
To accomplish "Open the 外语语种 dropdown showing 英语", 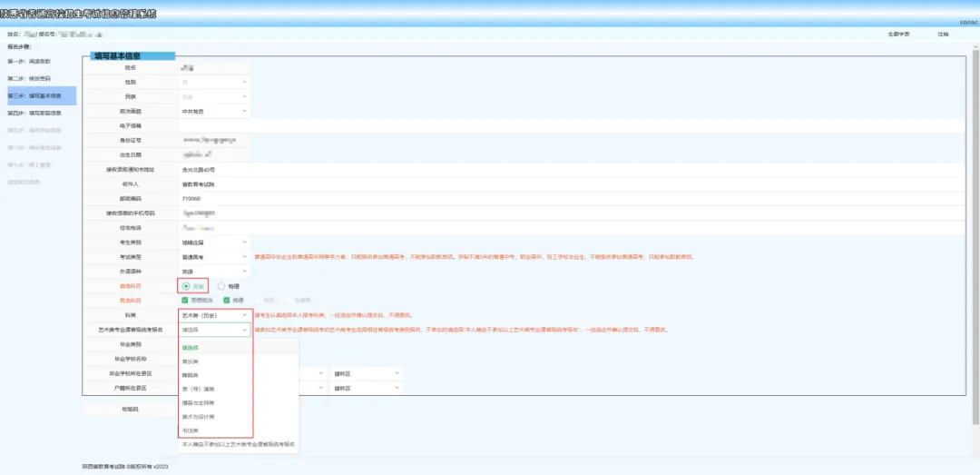I will [214, 272].
